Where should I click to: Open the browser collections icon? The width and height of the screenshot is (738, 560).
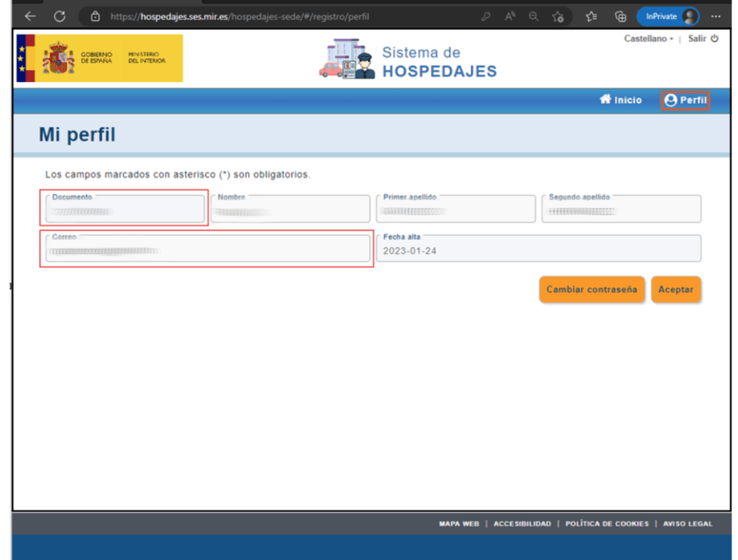[x=620, y=16]
